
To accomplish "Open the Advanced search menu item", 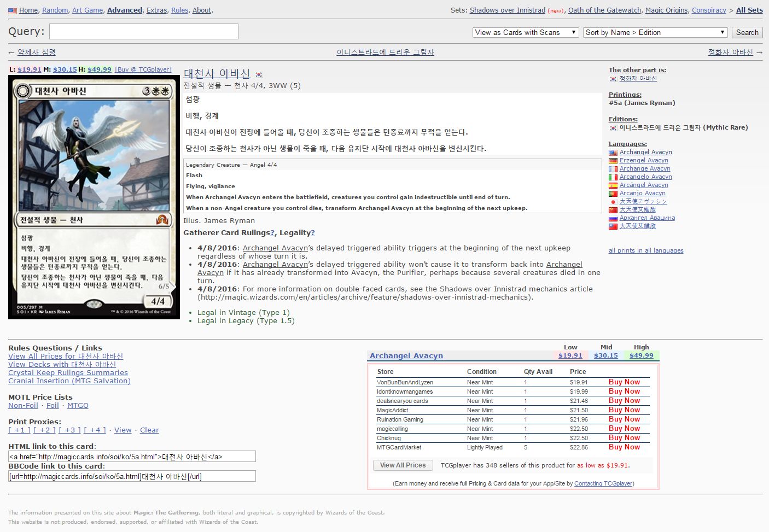I will click(125, 10).
